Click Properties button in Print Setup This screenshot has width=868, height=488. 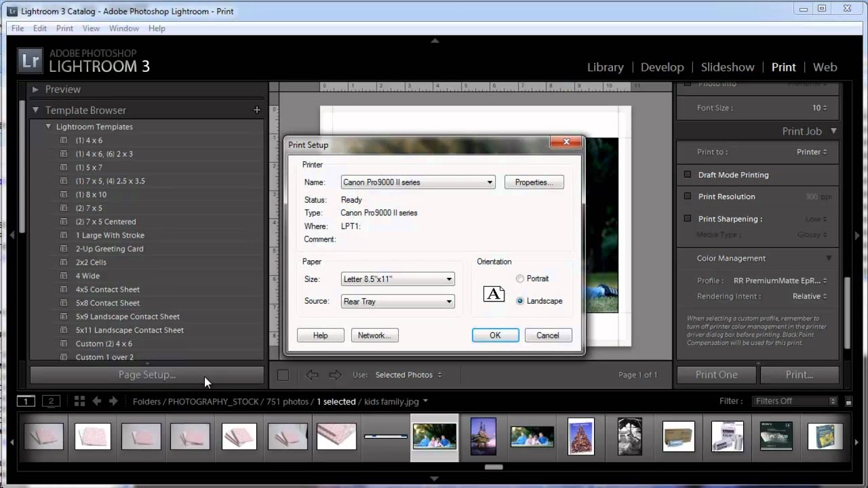[534, 182]
